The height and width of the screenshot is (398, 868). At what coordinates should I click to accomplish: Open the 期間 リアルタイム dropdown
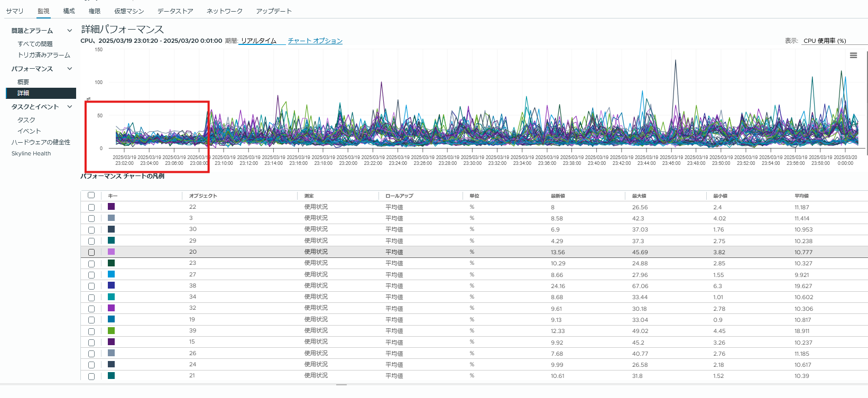tap(262, 41)
